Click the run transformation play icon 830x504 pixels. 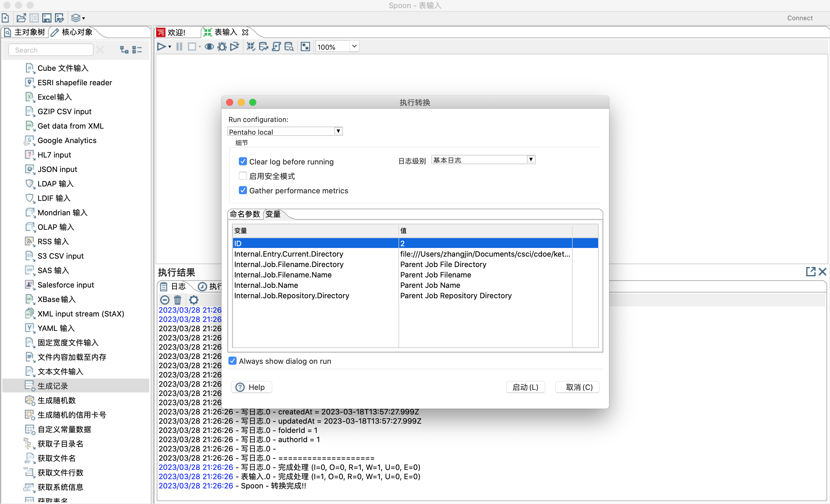[x=161, y=47]
